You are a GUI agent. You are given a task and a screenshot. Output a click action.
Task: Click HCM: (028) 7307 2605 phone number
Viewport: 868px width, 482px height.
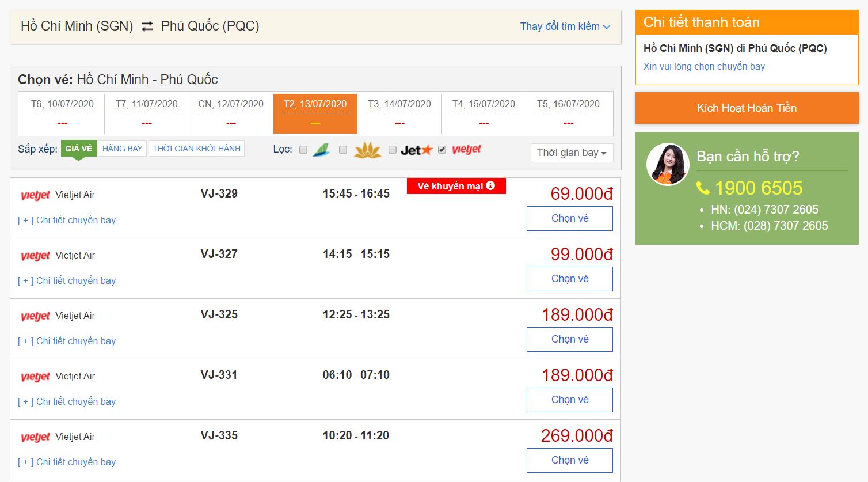[769, 226]
